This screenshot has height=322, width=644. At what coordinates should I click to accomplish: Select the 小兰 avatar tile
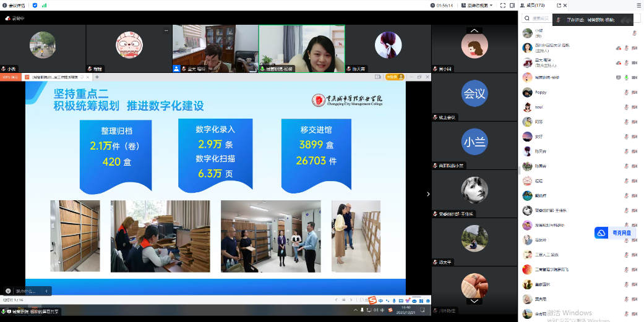(474, 145)
